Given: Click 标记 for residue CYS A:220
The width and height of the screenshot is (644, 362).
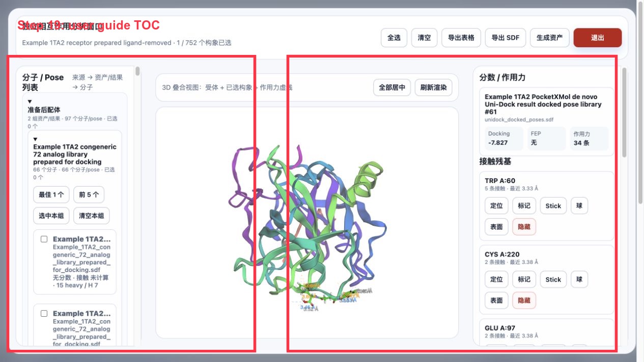Looking at the screenshot, I should 524,280.
